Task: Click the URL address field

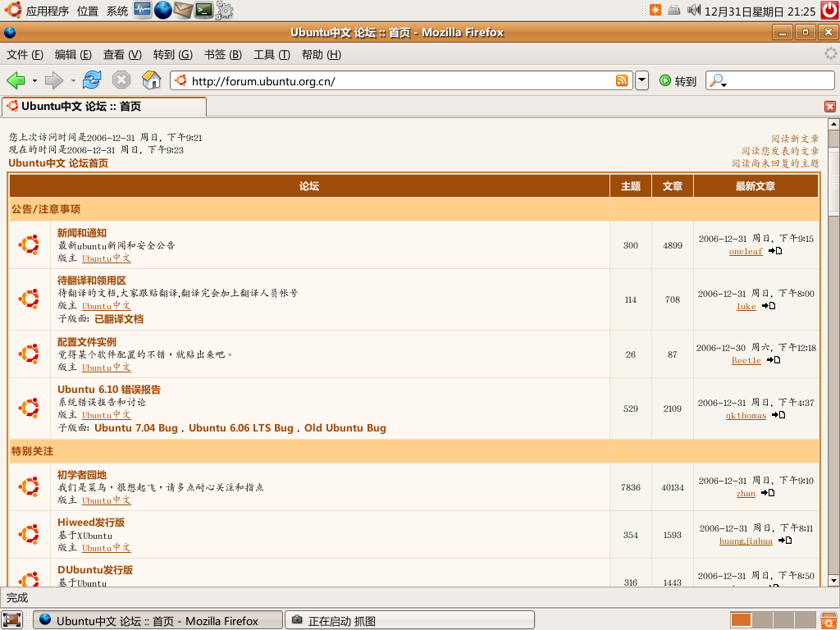Action: pos(402,81)
